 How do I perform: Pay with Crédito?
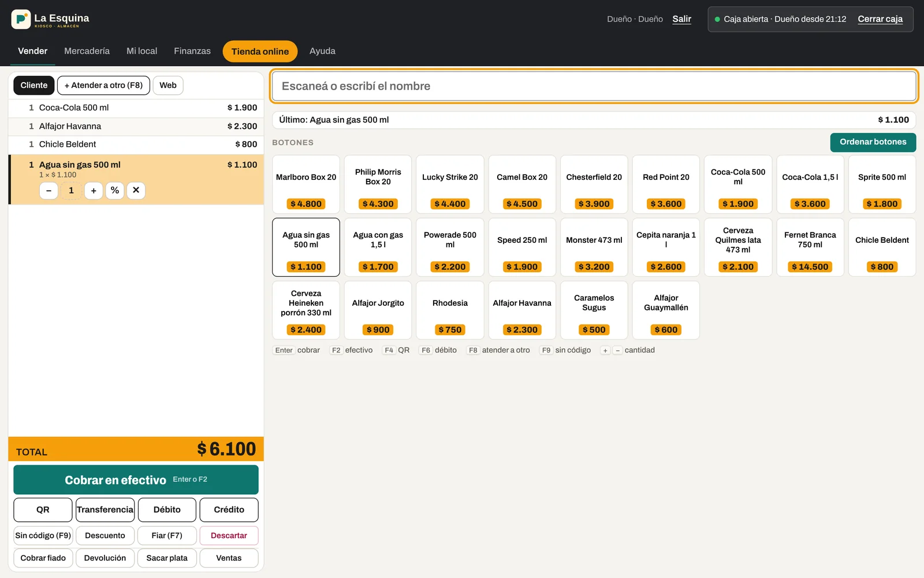(x=229, y=510)
